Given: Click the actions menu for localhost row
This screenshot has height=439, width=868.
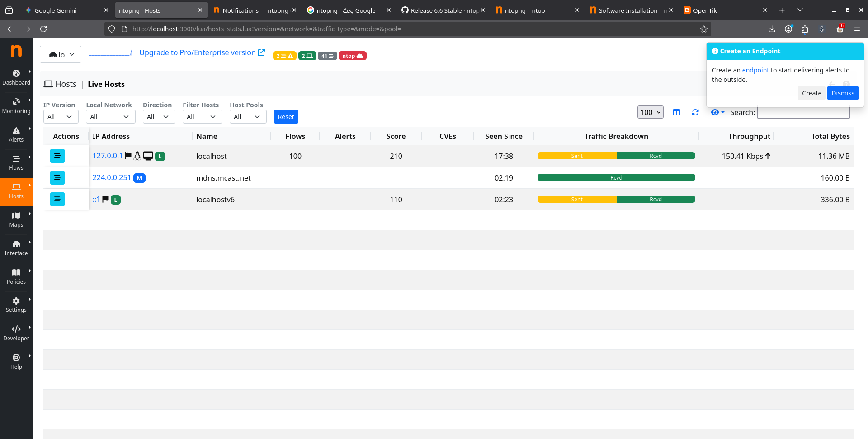Looking at the screenshot, I should click(x=57, y=156).
